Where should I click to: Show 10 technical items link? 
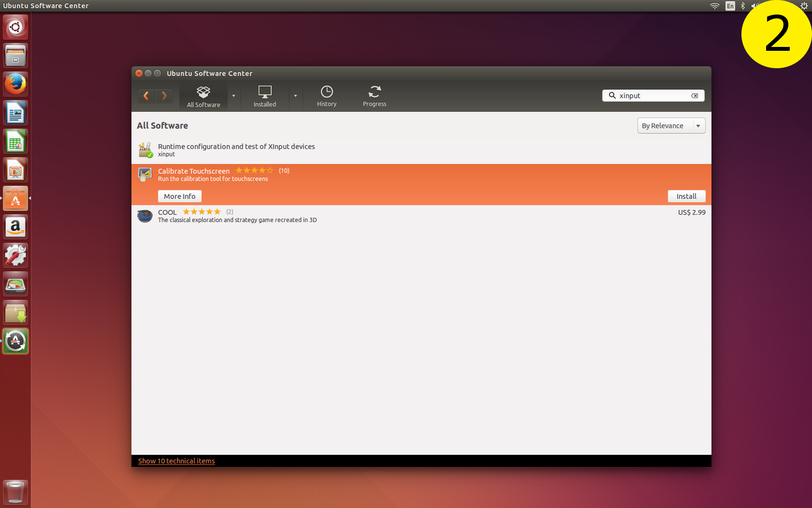click(176, 461)
